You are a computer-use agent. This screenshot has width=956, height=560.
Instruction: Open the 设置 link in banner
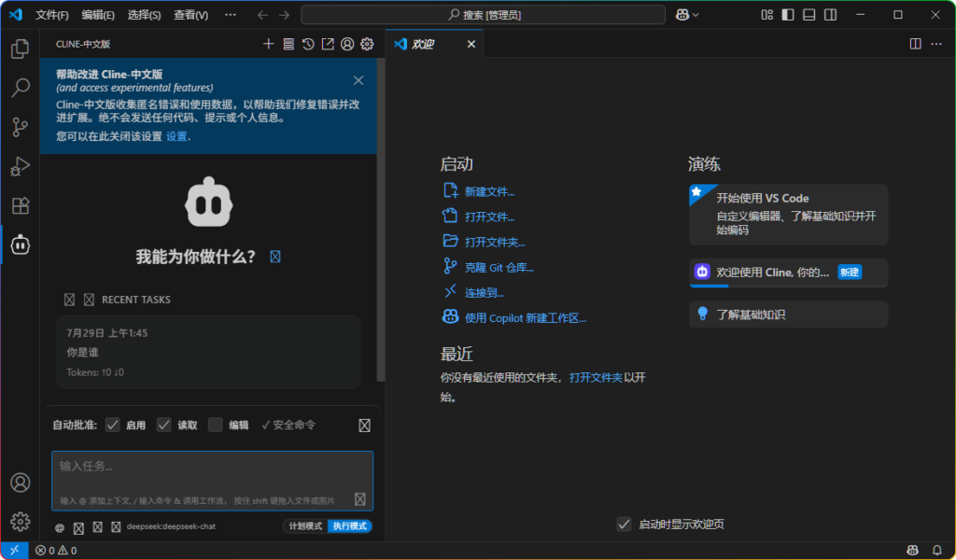click(x=176, y=136)
